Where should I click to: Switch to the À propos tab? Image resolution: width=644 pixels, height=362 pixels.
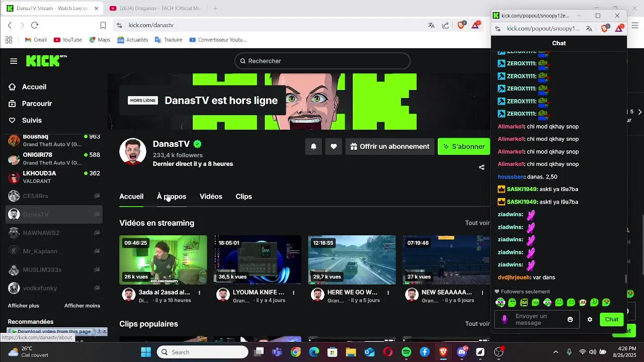point(172,197)
